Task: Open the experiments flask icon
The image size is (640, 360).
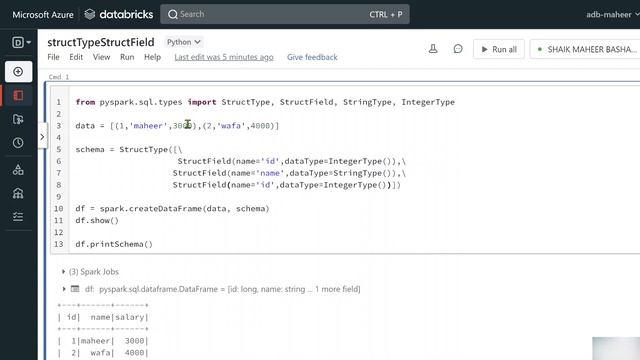Action: (433, 49)
